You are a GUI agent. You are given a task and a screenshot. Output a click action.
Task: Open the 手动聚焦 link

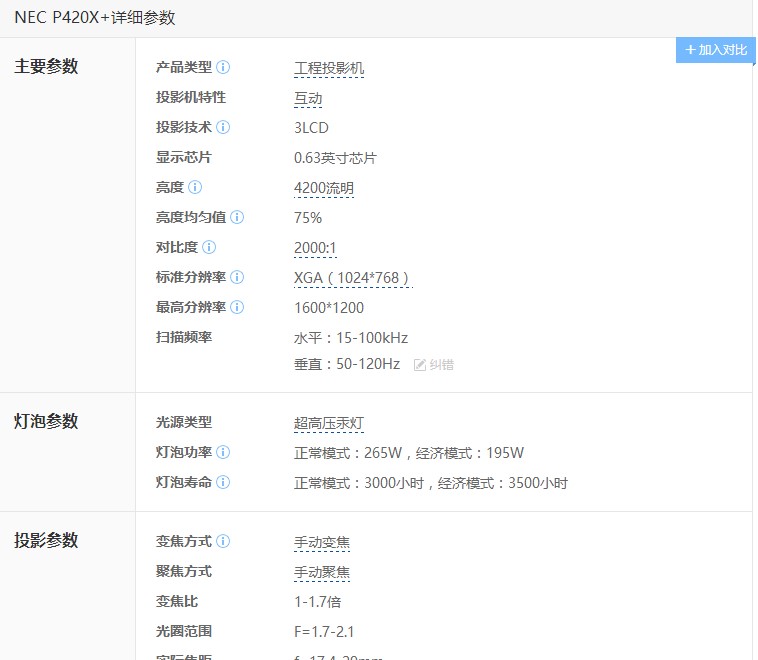pos(322,572)
